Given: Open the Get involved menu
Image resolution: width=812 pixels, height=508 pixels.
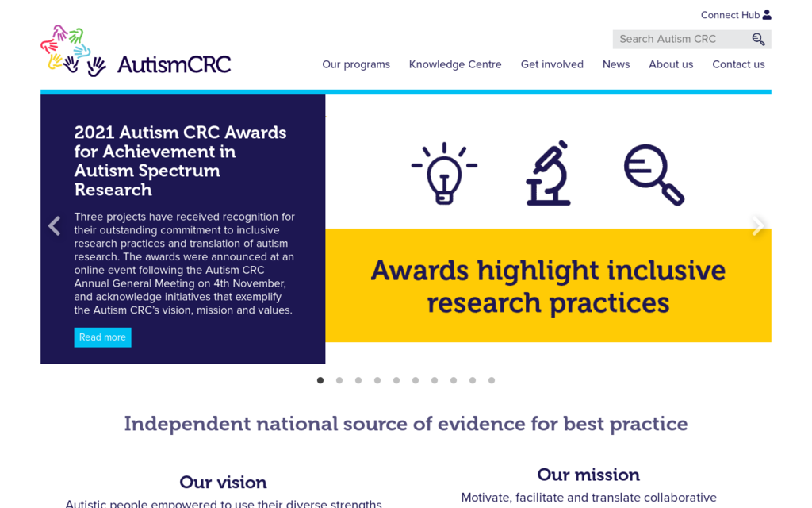Looking at the screenshot, I should [552, 64].
